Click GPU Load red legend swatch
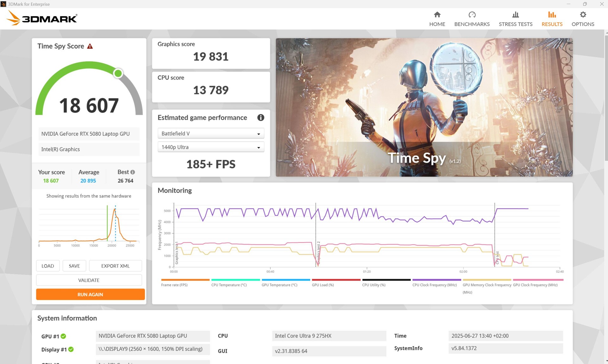This screenshot has width=608, height=364. click(336, 280)
